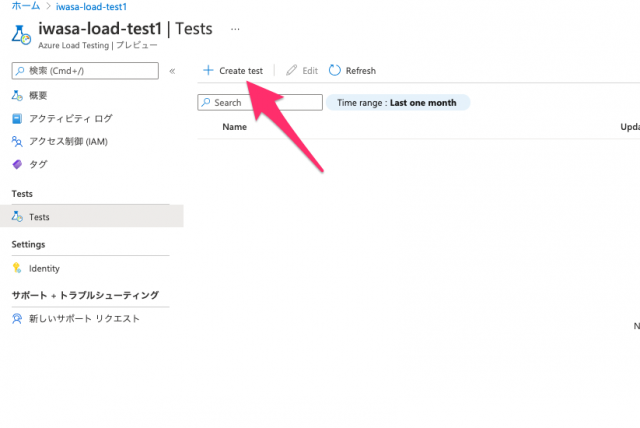Open the アクティビティ ログ menu item
The image size is (640, 428).
click(70, 119)
